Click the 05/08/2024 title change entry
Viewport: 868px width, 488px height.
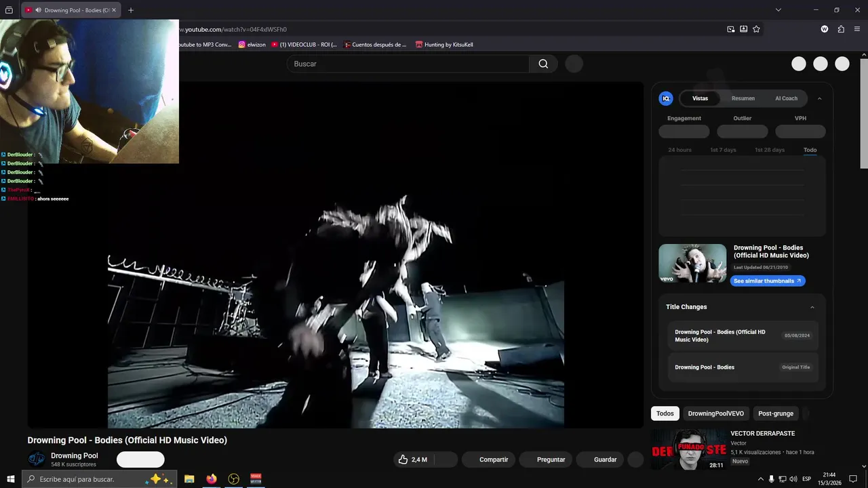(743, 335)
